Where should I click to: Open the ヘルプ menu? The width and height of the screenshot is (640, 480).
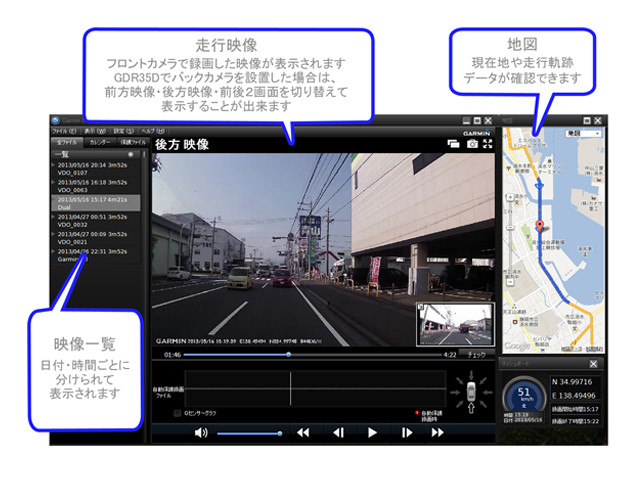[153, 131]
